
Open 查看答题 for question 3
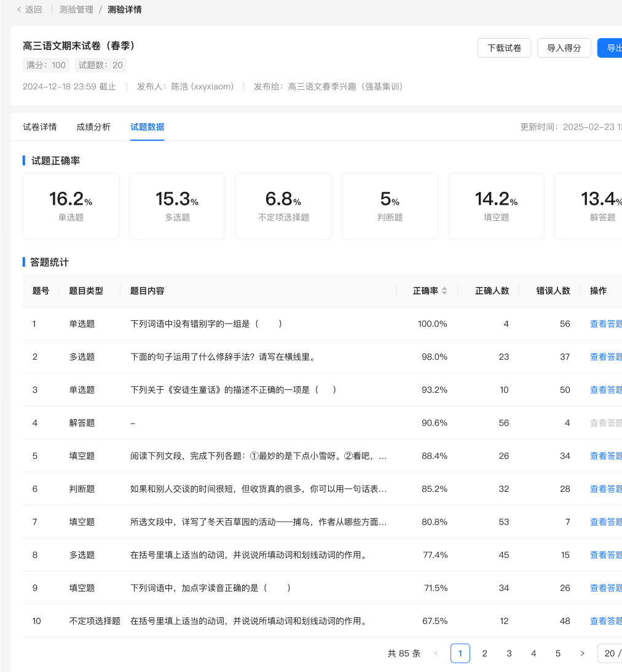point(606,390)
